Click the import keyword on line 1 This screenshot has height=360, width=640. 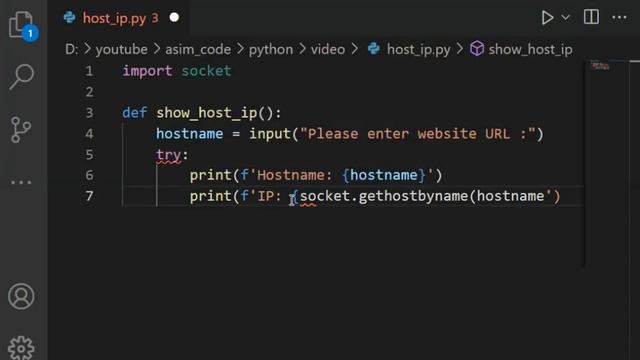147,71
